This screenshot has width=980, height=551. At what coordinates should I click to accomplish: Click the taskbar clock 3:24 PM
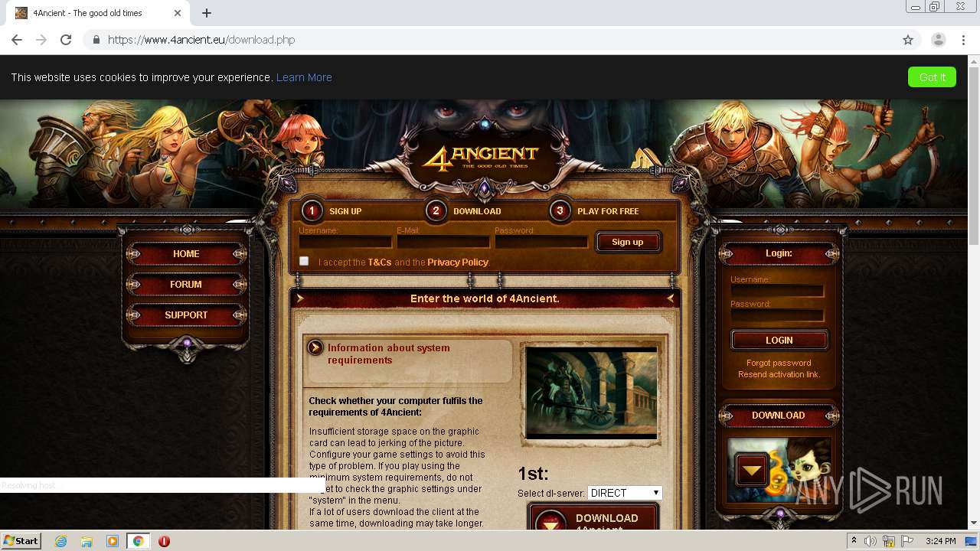(940, 541)
